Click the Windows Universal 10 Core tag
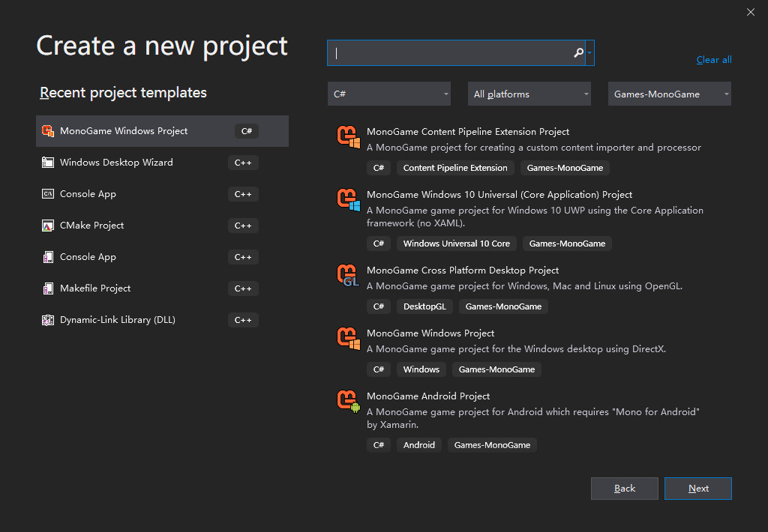Image resolution: width=768 pixels, height=532 pixels. 457,244
